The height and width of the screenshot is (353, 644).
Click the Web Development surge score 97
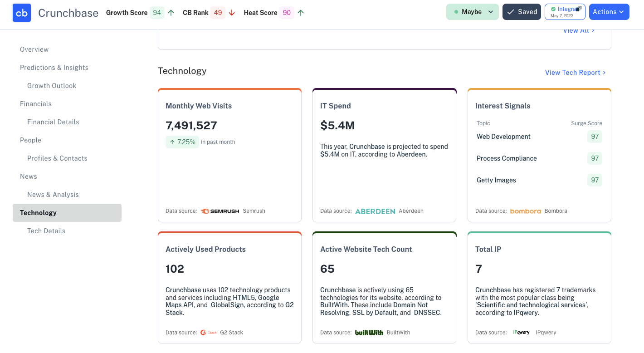point(595,137)
